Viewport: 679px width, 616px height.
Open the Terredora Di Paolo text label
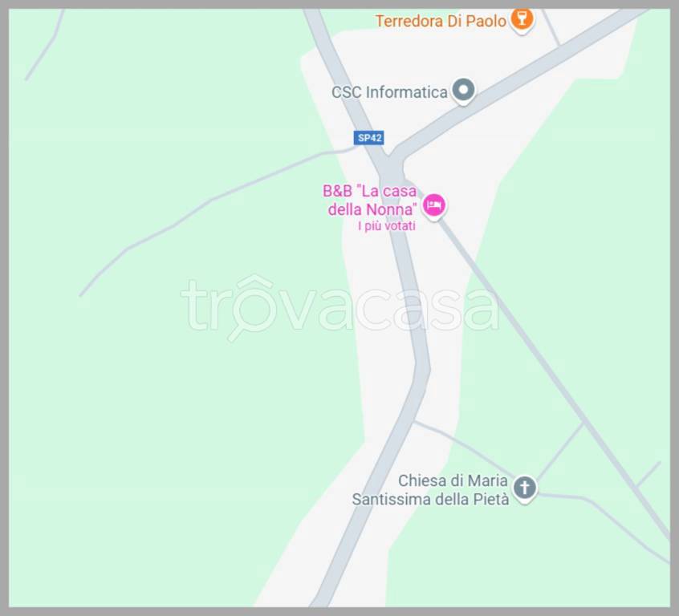[x=441, y=21]
